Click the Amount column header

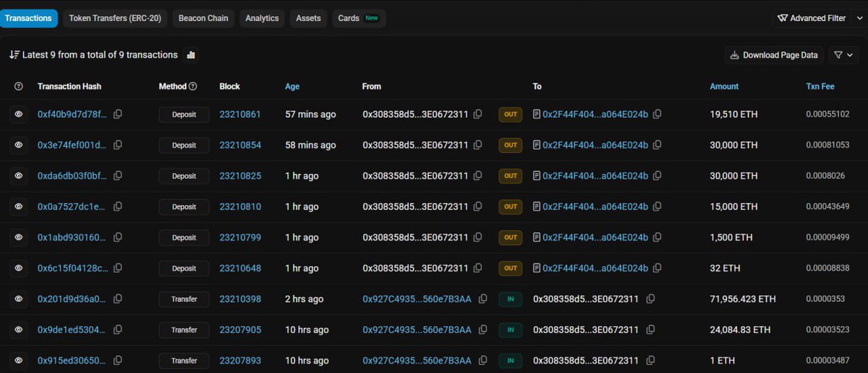724,86
